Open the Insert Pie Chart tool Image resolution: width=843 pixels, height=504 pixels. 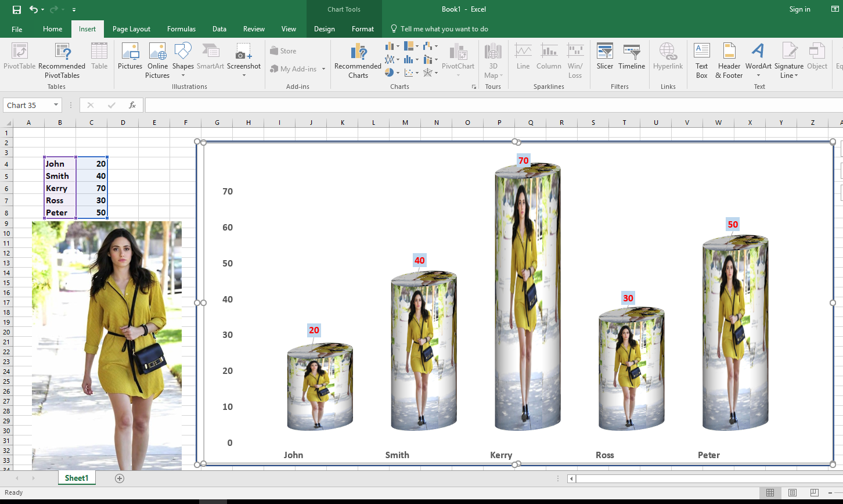click(390, 72)
